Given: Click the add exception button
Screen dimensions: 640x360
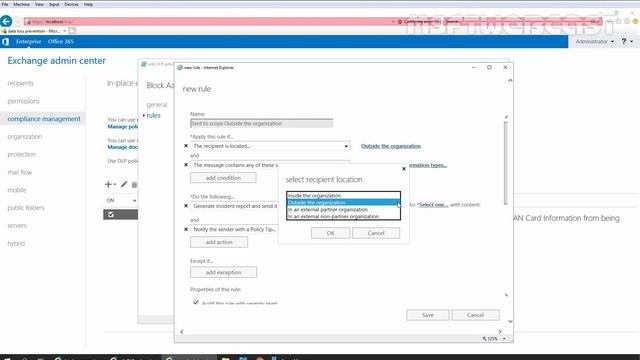Looking at the screenshot, I should tap(223, 272).
